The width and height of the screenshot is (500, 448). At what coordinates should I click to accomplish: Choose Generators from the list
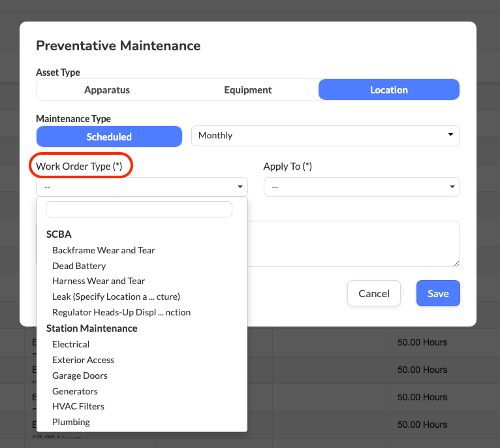click(75, 391)
